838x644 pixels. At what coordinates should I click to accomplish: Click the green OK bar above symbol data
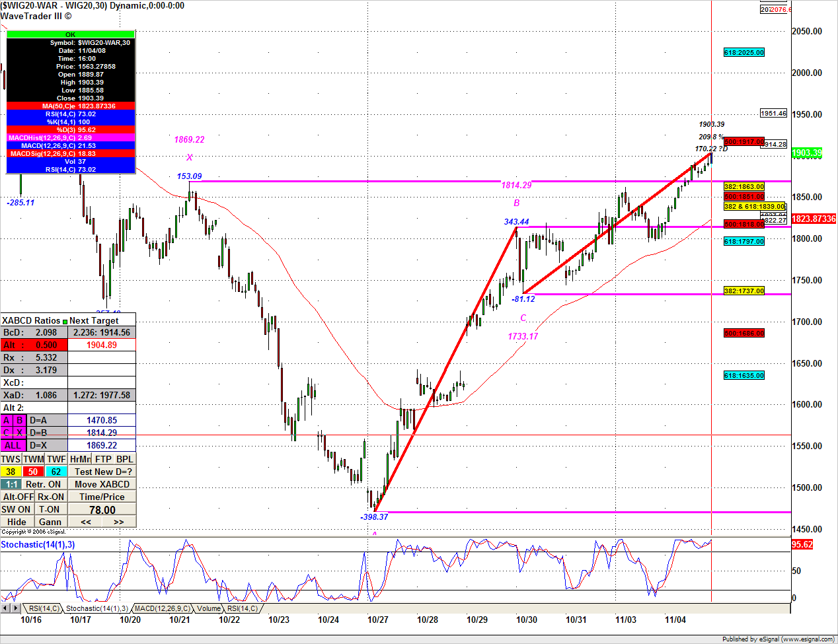tap(71, 34)
